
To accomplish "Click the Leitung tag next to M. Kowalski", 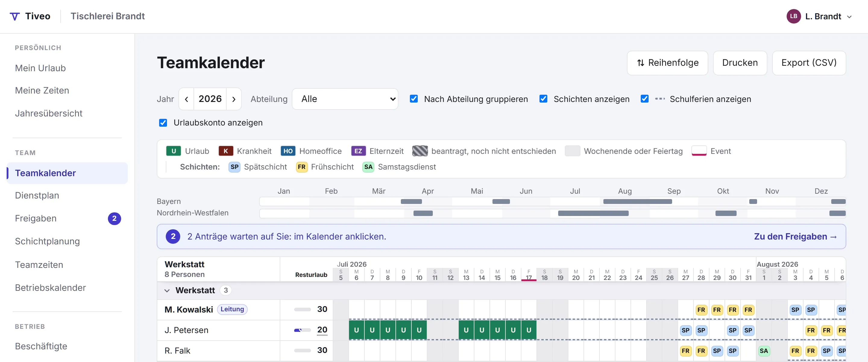I will click(x=232, y=310).
